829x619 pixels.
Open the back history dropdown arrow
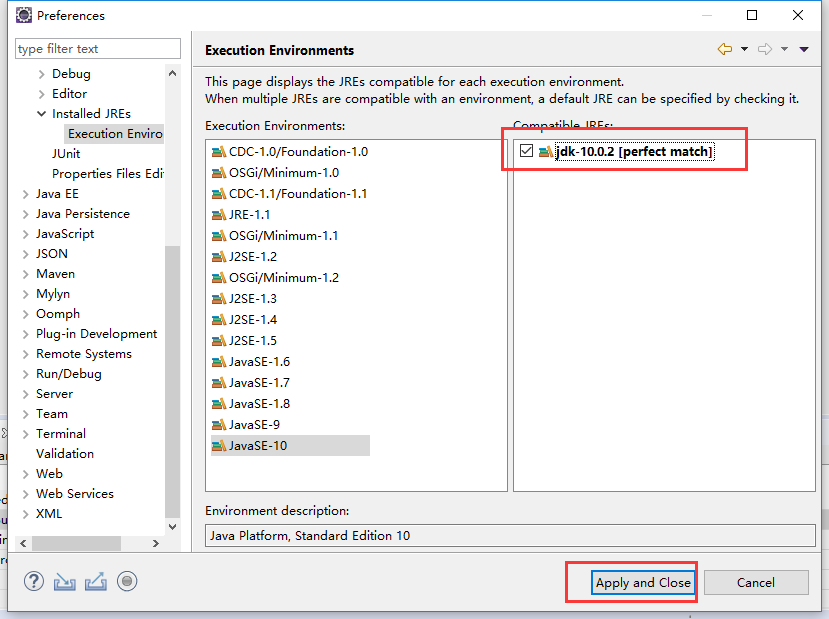[x=744, y=49]
